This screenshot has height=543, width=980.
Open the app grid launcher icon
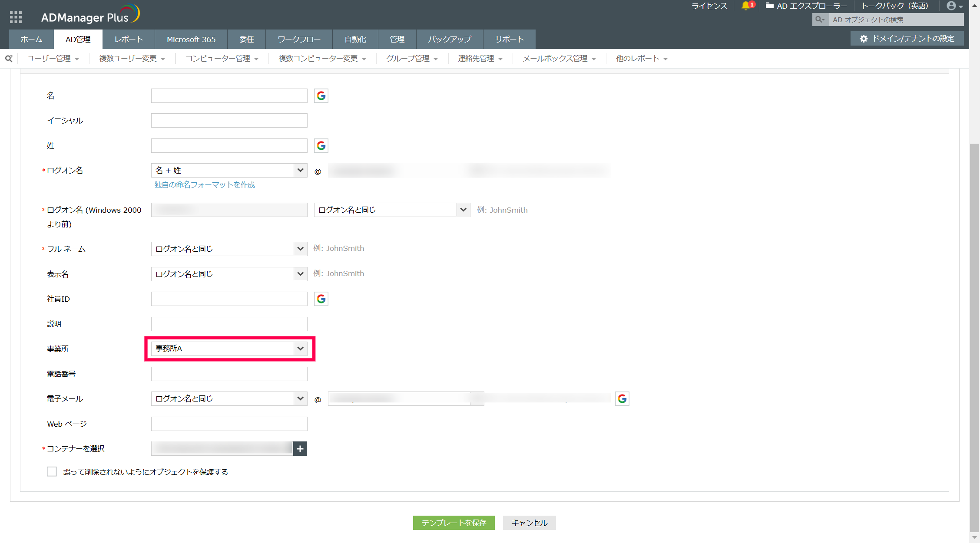[16, 17]
